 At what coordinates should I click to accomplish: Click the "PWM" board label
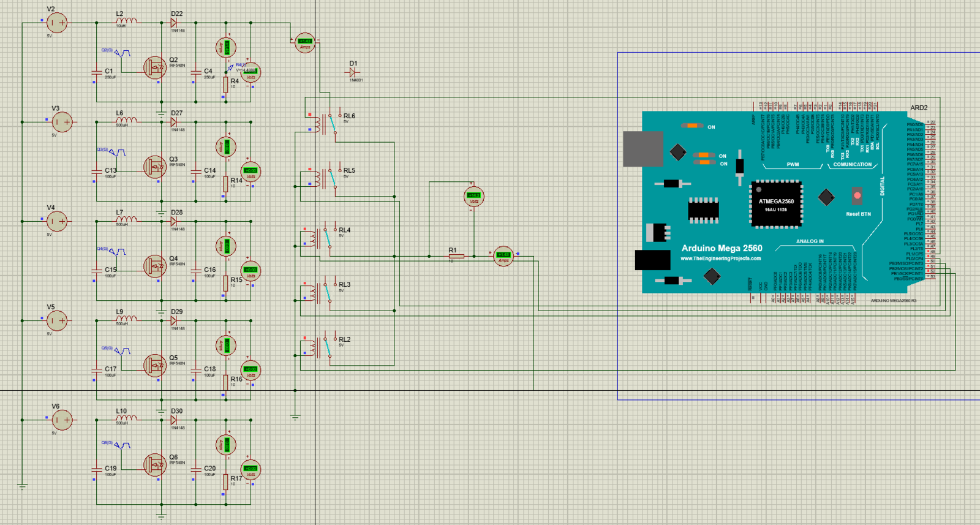[x=793, y=165]
